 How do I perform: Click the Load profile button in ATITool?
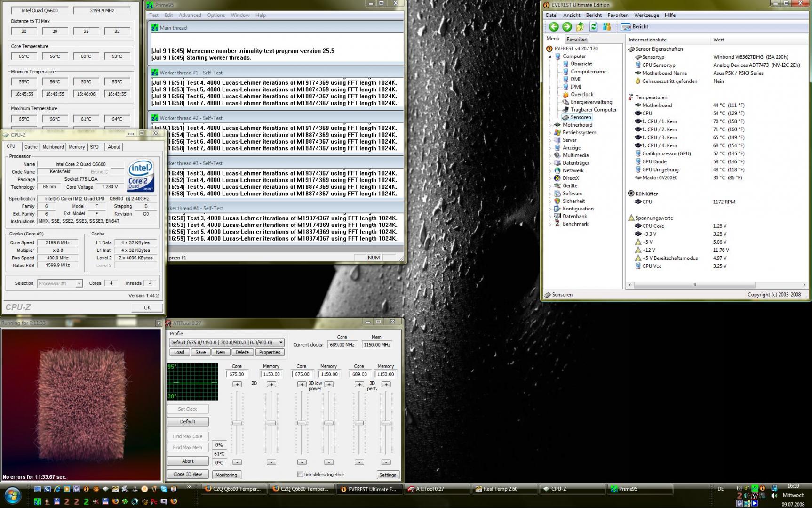coord(179,352)
